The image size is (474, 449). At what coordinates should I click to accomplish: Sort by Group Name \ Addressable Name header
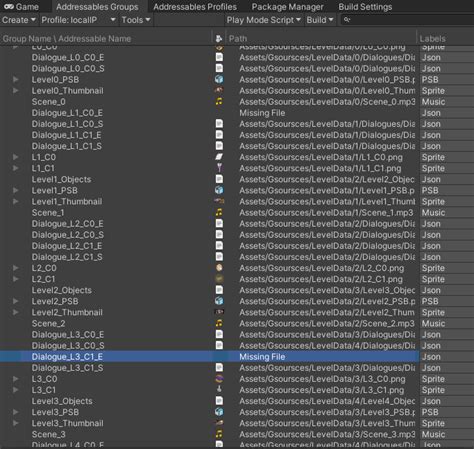[x=106, y=39]
